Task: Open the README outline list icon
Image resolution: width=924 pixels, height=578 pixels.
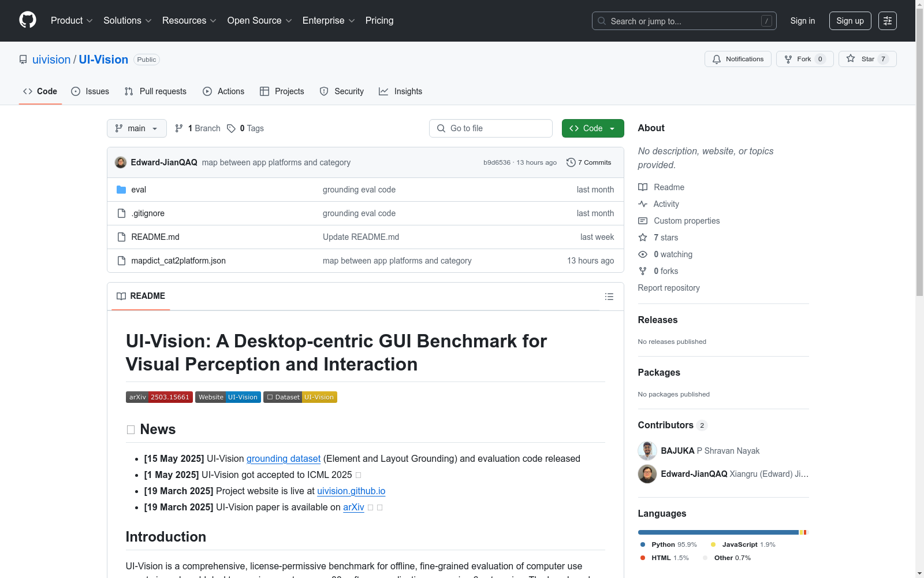Action: click(609, 297)
